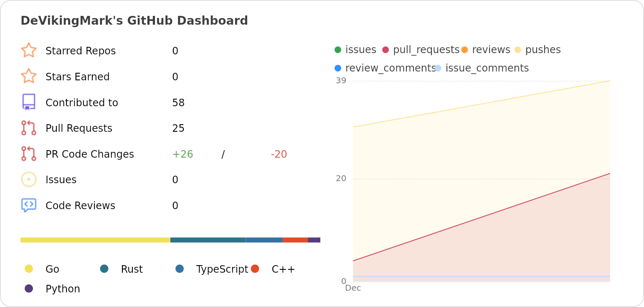Click the 0 y-axis label on chart
Image resolution: width=644 pixels, height=307 pixels.
point(344,281)
